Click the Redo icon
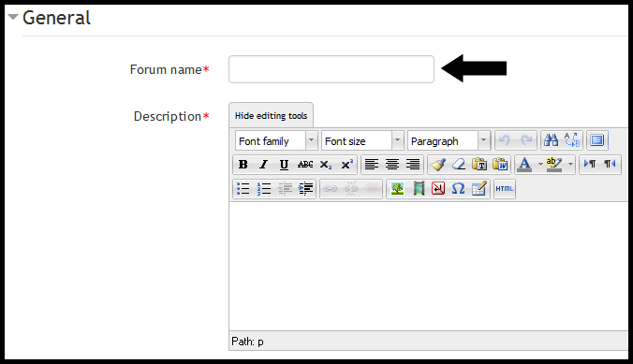 [x=526, y=140]
